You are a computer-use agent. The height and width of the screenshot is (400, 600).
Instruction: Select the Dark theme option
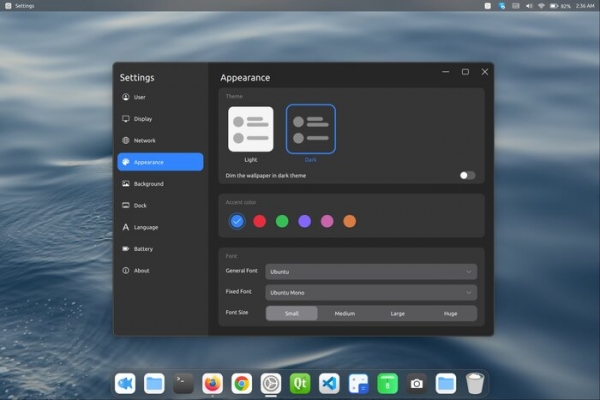pyautogui.click(x=311, y=130)
